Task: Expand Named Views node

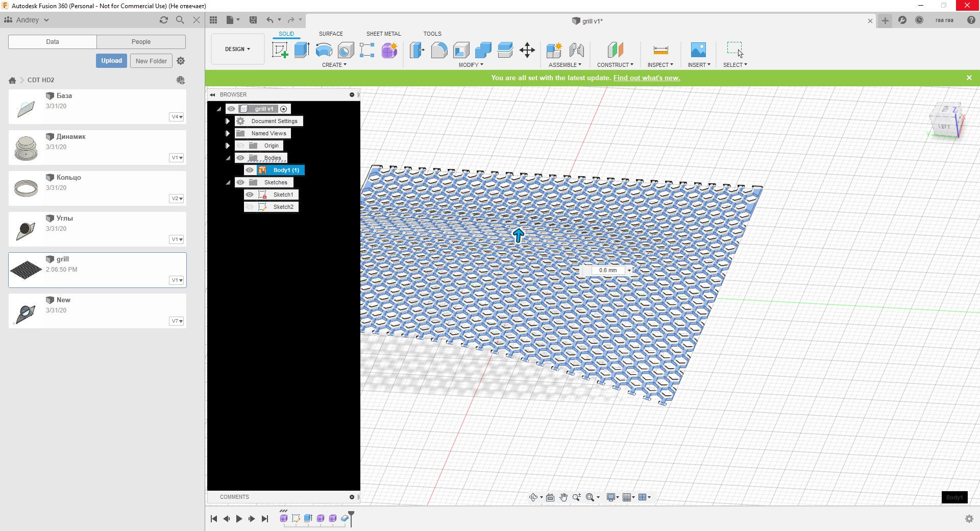Action: (x=228, y=133)
